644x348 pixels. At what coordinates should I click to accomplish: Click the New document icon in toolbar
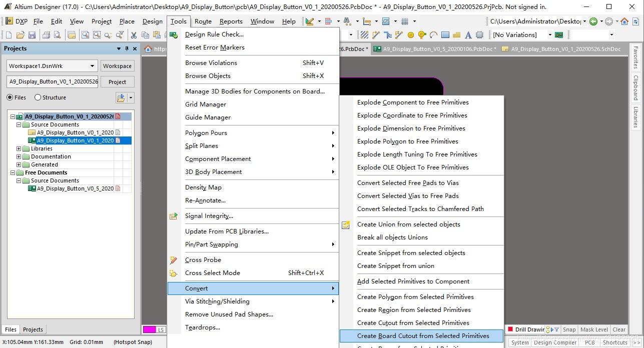[9, 35]
